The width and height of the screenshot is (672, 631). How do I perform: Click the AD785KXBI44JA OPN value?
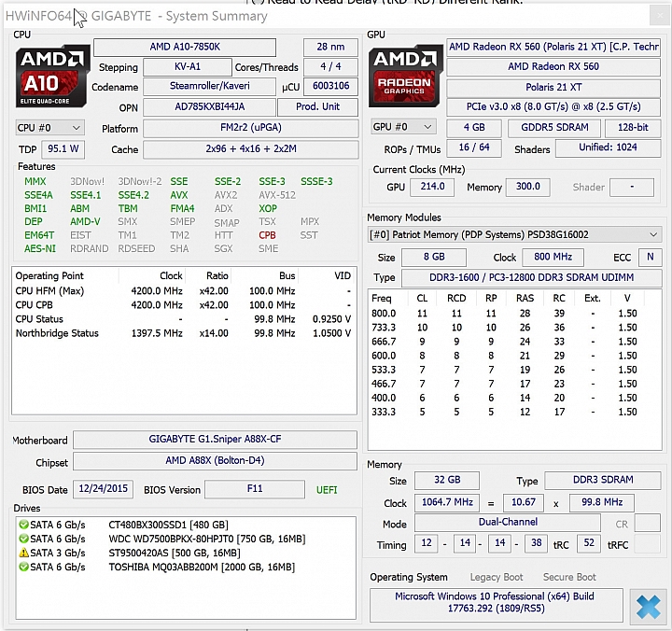[x=210, y=106]
